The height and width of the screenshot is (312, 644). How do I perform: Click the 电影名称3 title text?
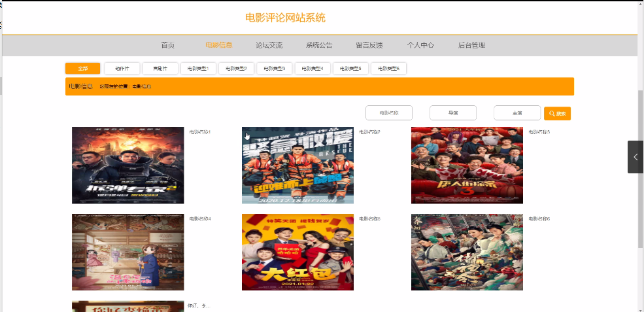[x=539, y=132]
